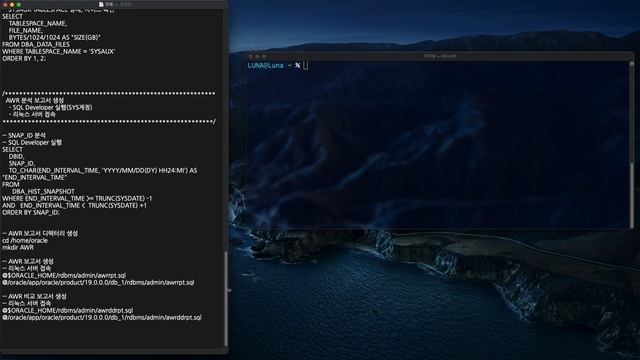Click the "END_INTERVAL_TIME" alias line
Viewport: 640px width, 360px height.
(x=34, y=178)
